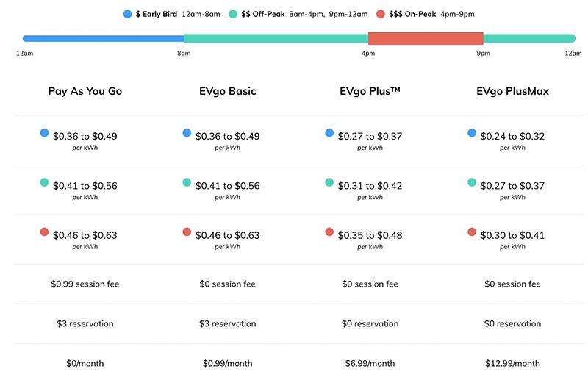Click the 8am timeline marker label
Screen dimensions: 588x380
click(184, 54)
